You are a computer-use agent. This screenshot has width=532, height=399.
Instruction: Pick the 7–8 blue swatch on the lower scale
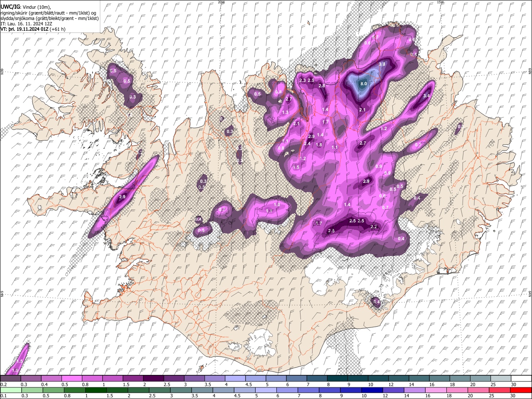coord(308,390)
